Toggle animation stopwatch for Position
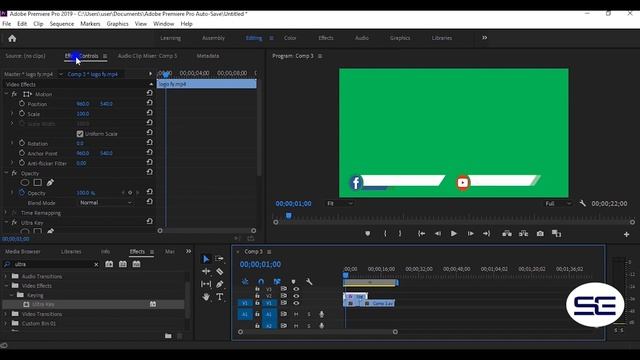640x360 pixels. (x=22, y=104)
